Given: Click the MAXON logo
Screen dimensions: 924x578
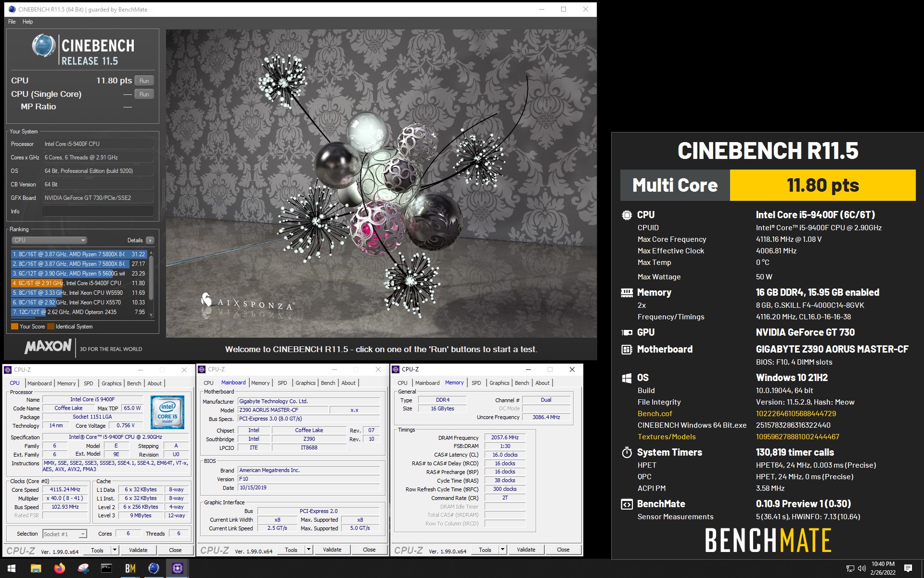Looking at the screenshot, I should tap(48, 346).
